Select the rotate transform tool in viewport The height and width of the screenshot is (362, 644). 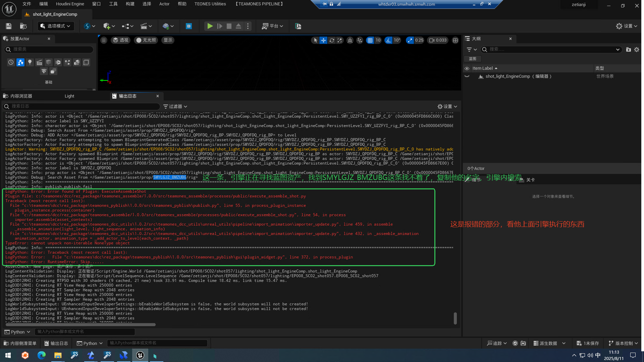click(332, 40)
